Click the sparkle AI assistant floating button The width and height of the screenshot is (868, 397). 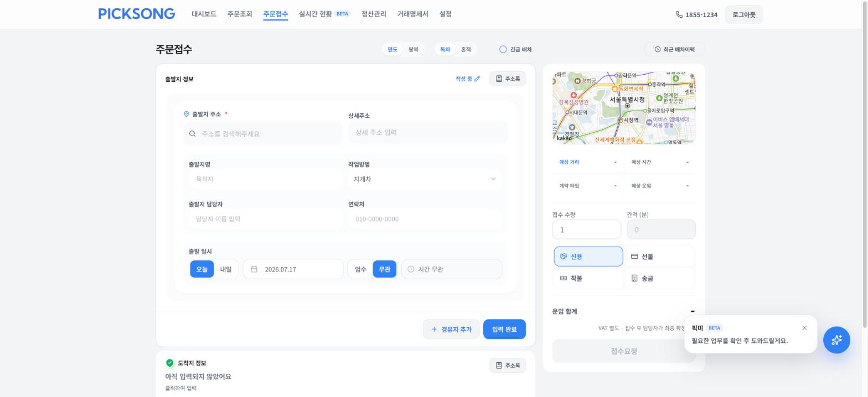tap(836, 340)
